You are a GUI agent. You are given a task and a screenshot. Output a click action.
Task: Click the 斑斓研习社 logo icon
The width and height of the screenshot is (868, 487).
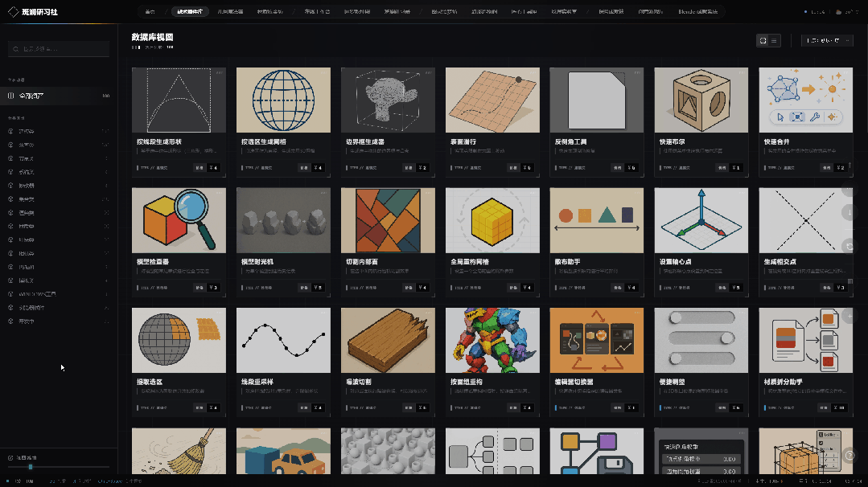pyautogui.click(x=14, y=11)
